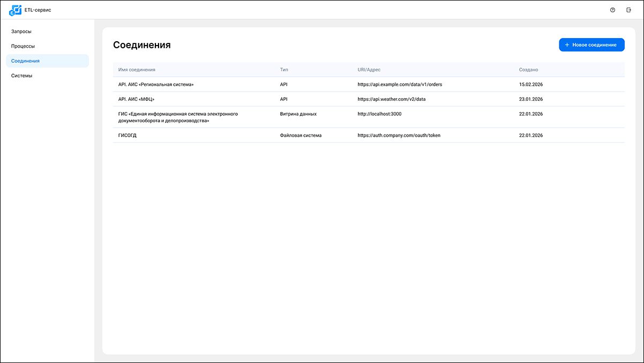
Task: Go to Процессы sidebar section
Action: click(23, 46)
